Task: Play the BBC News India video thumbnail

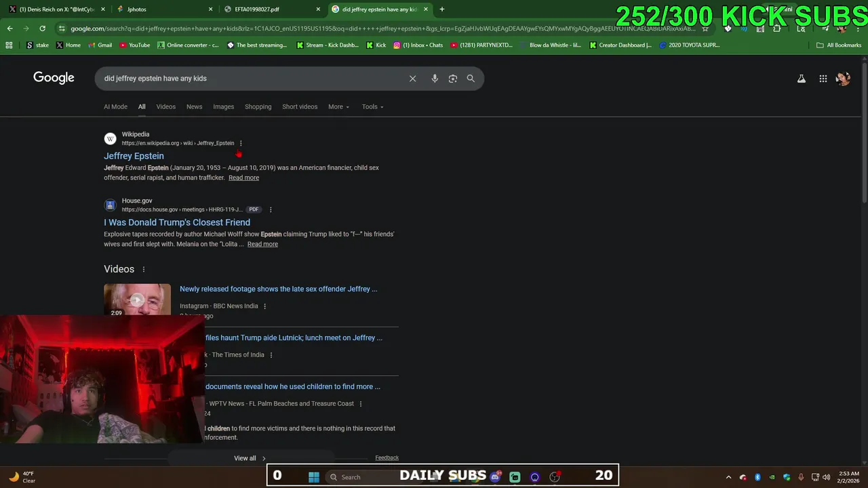Action: point(137,300)
